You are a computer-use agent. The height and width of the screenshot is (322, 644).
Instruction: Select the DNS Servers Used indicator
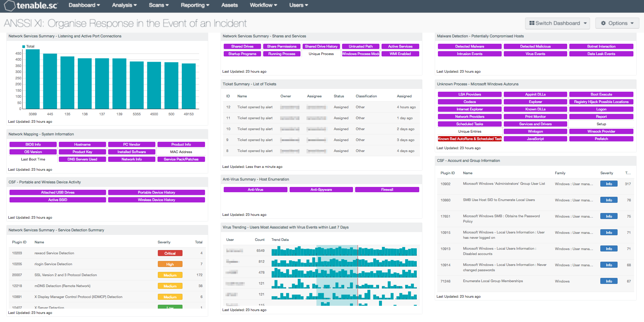[82, 159]
